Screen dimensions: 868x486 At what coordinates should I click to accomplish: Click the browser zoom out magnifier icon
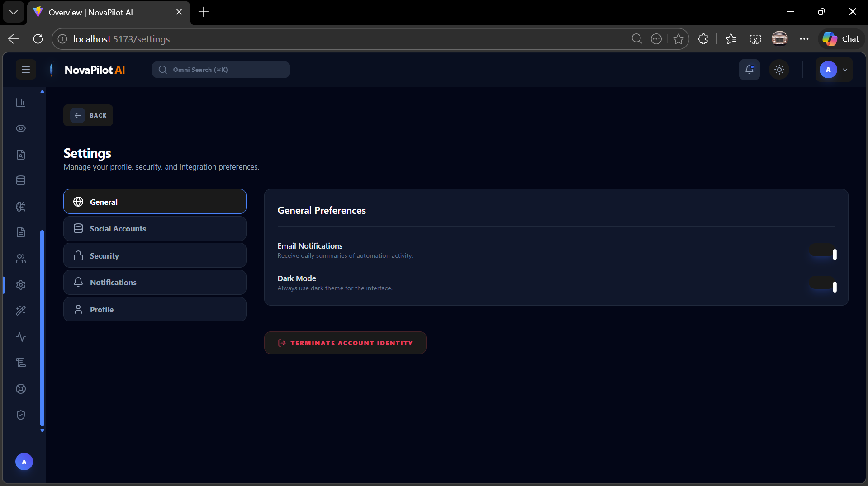click(637, 39)
